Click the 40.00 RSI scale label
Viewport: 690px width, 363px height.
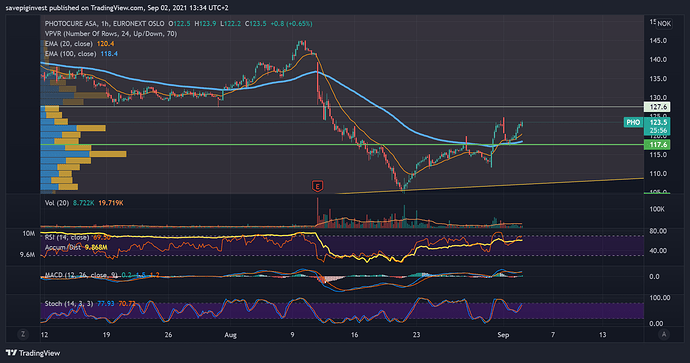point(658,250)
